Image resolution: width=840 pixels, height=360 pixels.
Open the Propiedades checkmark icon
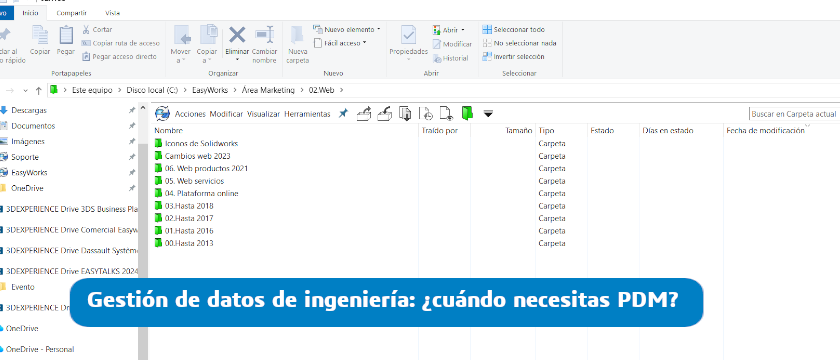coord(409,35)
